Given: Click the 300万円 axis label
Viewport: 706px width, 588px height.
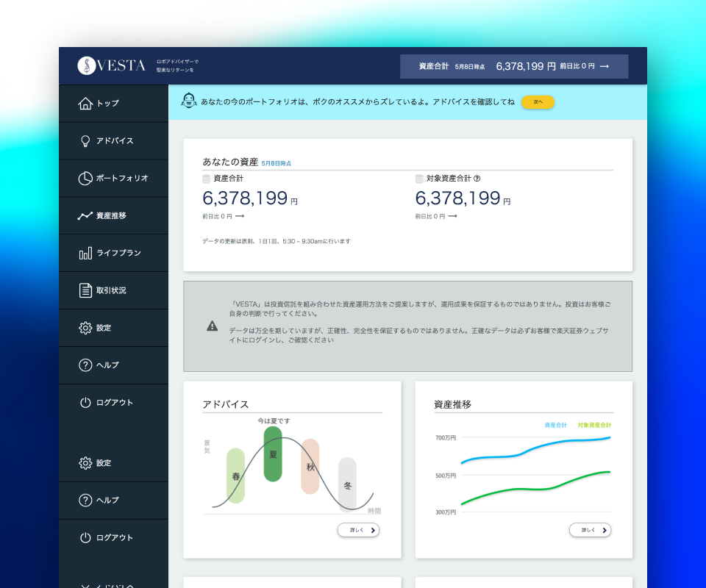Looking at the screenshot, I should (x=446, y=512).
